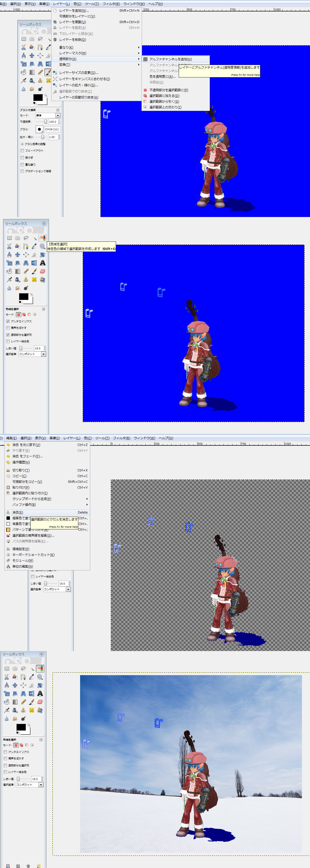This screenshot has height=868, width=310.
Task: Select the Airbrush tool in the ブラシで描画 toolbox
Action: tap(24, 81)
